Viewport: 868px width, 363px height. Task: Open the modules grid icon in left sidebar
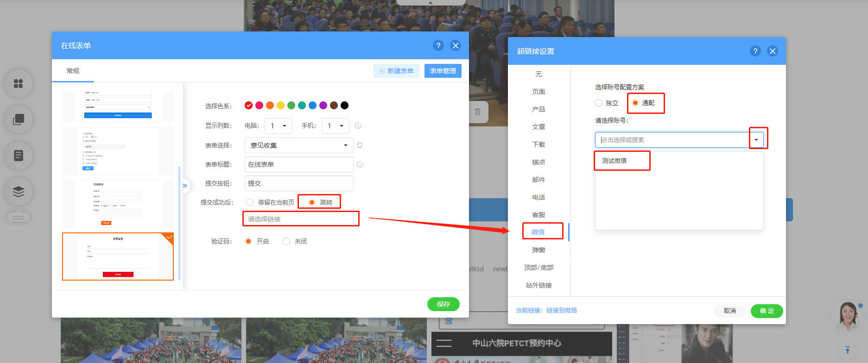19,83
